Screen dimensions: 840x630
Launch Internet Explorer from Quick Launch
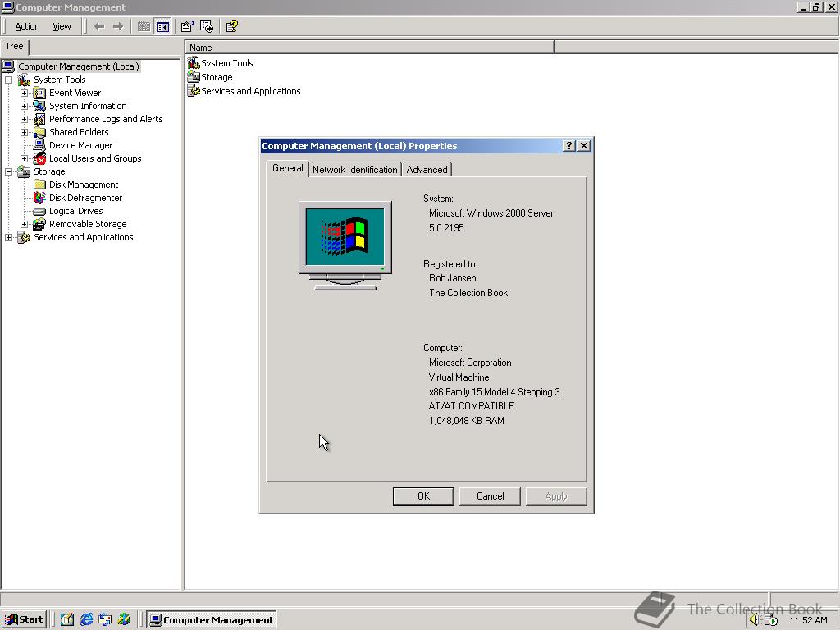pos(85,619)
